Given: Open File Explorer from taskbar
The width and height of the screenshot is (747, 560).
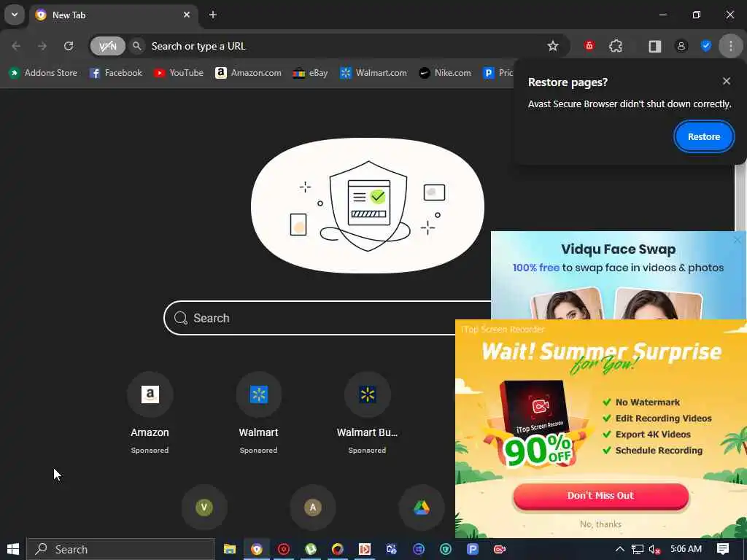Looking at the screenshot, I should point(230,549).
